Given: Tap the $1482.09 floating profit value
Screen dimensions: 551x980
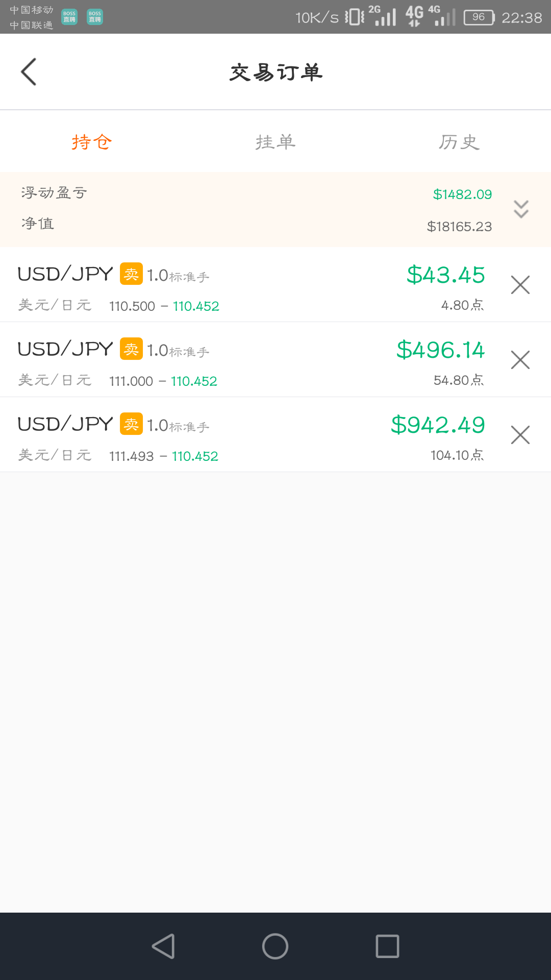Looking at the screenshot, I should [462, 194].
